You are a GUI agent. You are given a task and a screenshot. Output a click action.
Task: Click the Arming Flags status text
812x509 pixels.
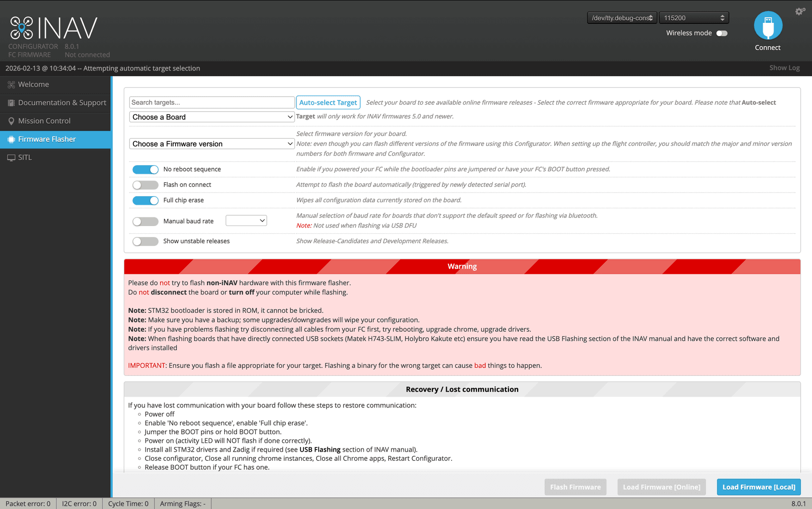[x=183, y=504]
